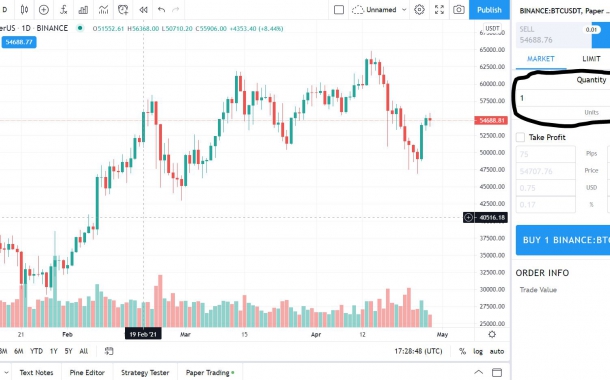Start bar replay with rewind icon
The image size is (610, 380).
(143, 10)
